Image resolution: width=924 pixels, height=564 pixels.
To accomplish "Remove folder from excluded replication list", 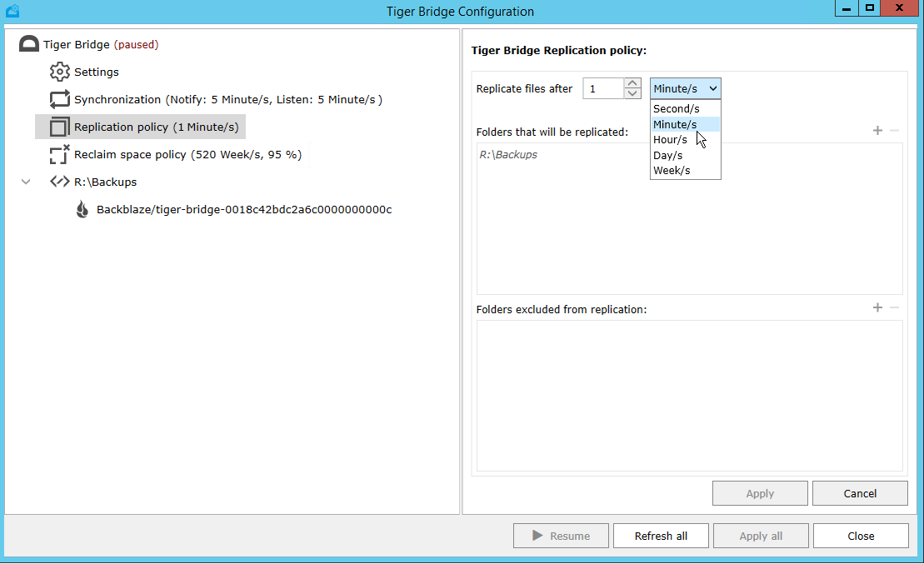I will click(x=895, y=307).
